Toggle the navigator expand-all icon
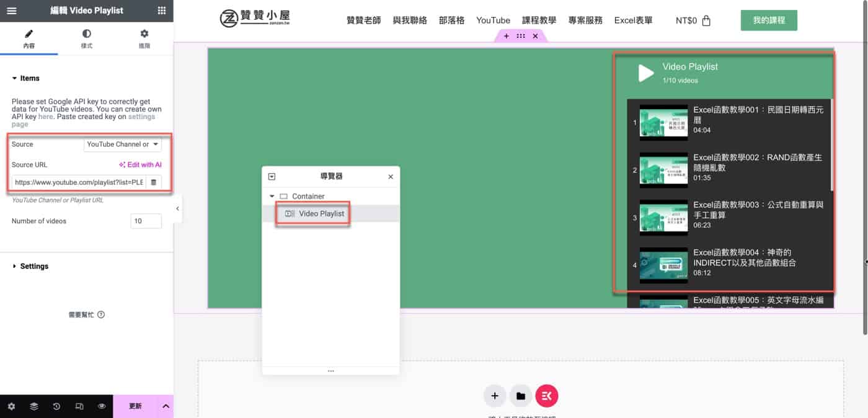 tap(272, 177)
